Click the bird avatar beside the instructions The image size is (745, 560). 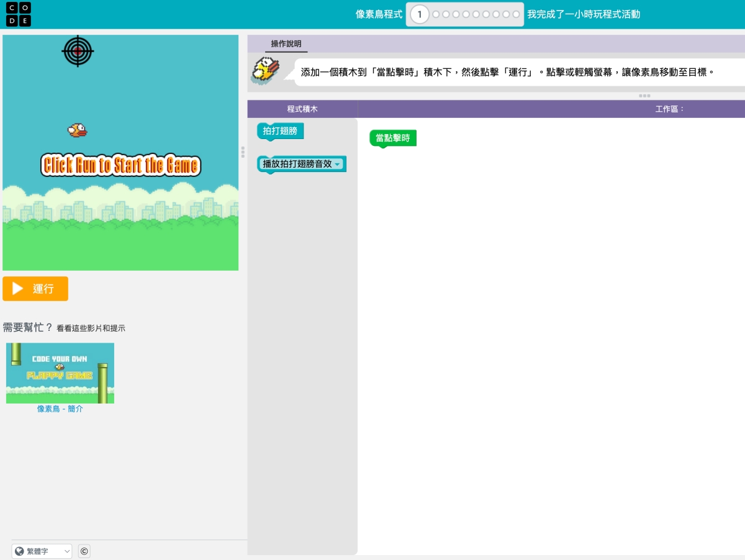pyautogui.click(x=266, y=71)
